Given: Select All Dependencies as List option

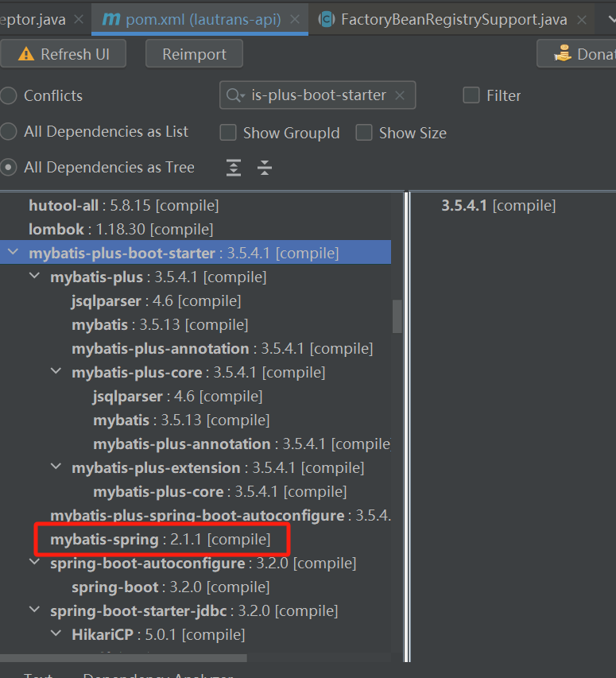Looking at the screenshot, I should 8,131.
